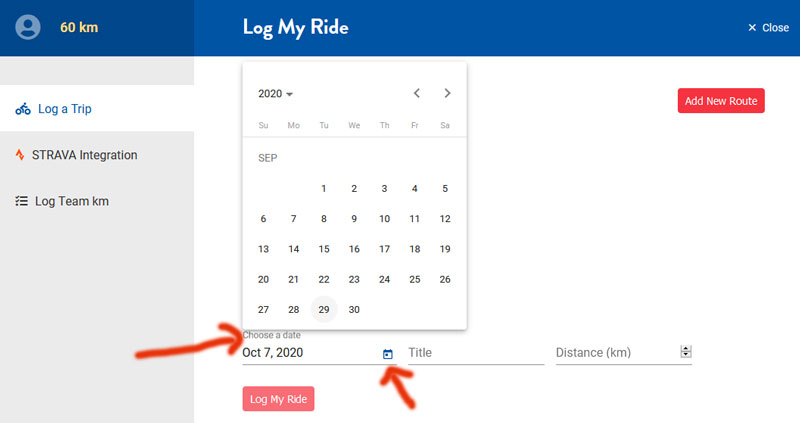Submit with the Log My Ride button
The image size is (800, 423).
coord(278,399)
